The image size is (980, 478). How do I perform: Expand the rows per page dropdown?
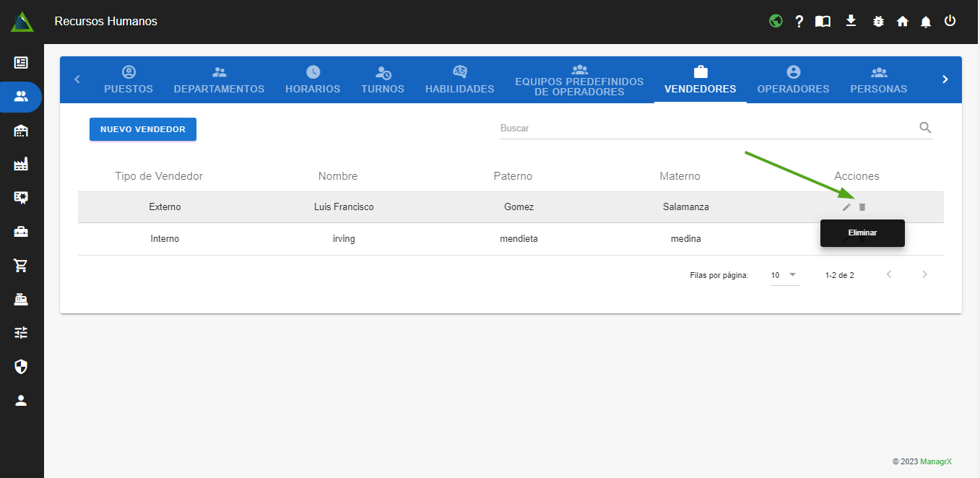coord(784,275)
